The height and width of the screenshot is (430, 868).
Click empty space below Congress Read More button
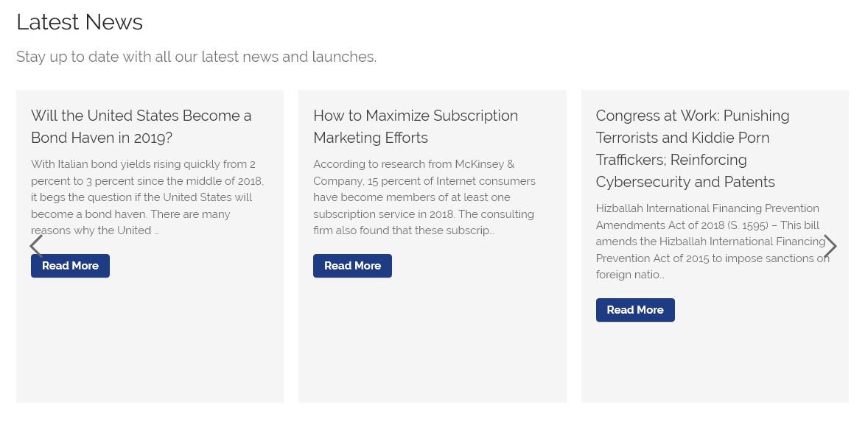[x=714, y=362]
